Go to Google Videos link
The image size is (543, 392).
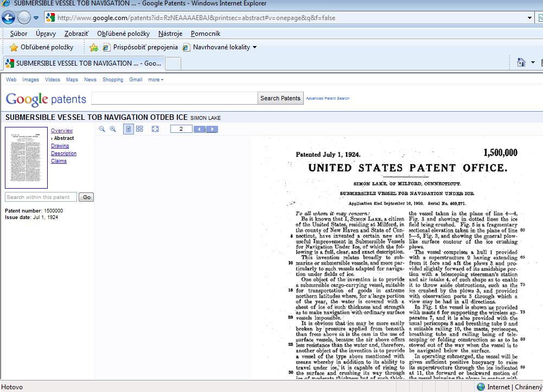(x=52, y=80)
